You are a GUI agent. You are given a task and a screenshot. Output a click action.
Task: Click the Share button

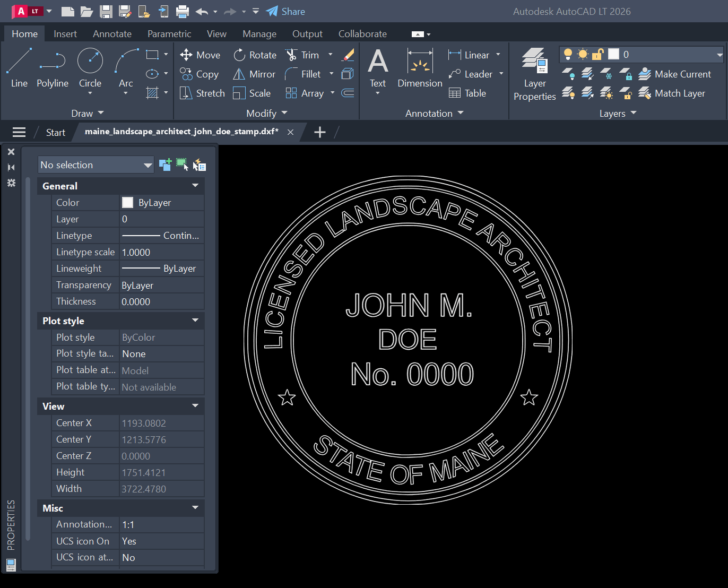click(286, 11)
